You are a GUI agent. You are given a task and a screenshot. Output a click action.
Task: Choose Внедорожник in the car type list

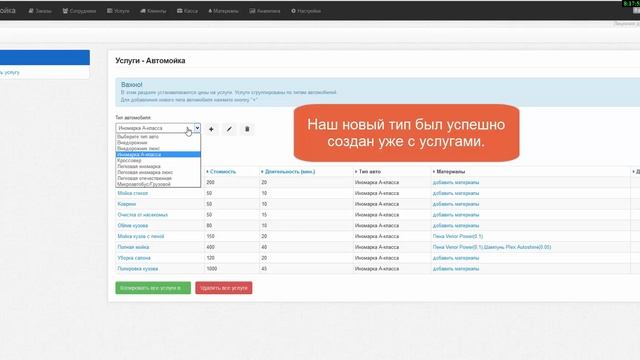click(x=158, y=142)
